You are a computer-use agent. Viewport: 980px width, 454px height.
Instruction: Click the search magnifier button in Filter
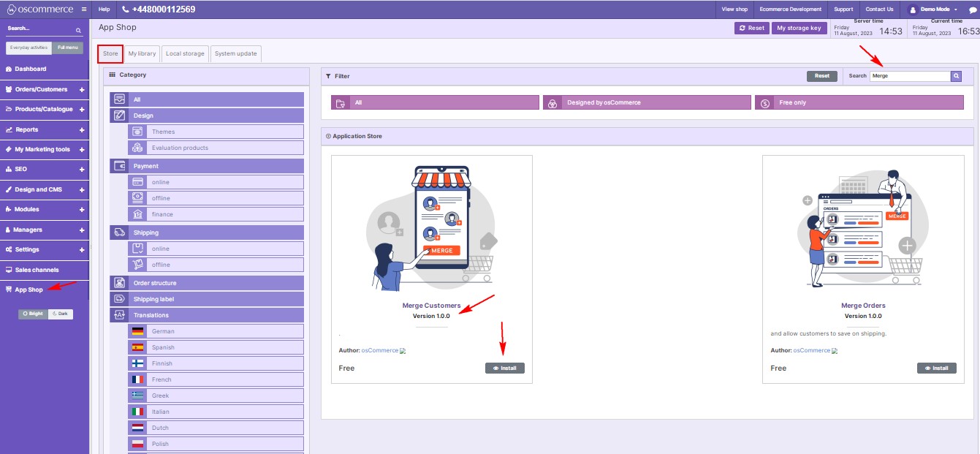[956, 76]
